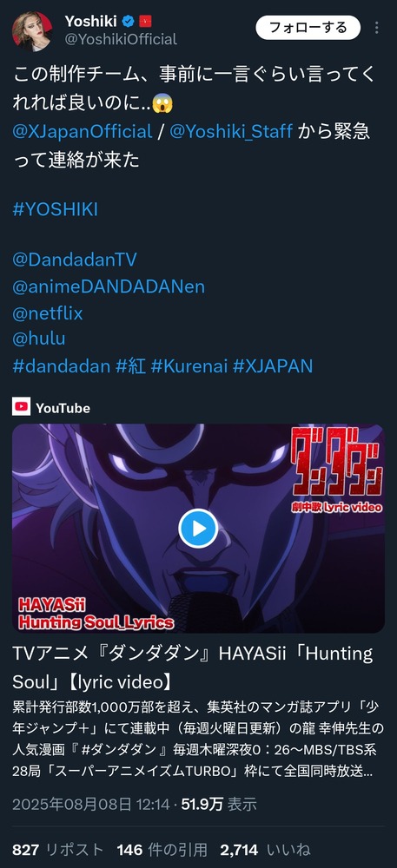Open the @hulu mention
This screenshot has width=397, height=868.
coord(39,339)
